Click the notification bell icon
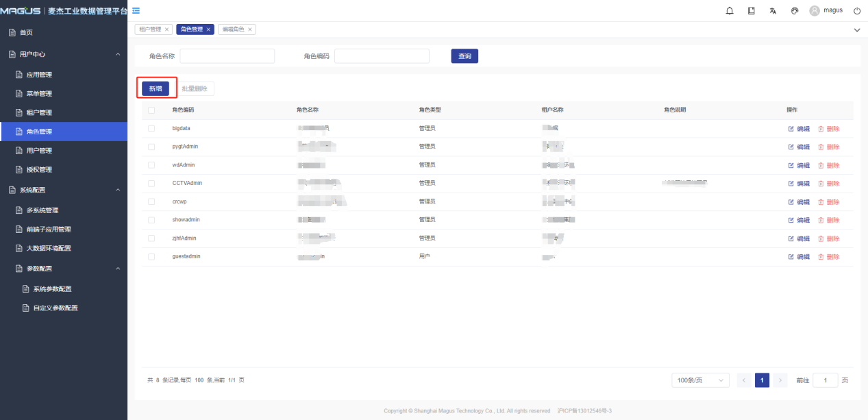Screen dimensions: 868x420 [x=730, y=11]
